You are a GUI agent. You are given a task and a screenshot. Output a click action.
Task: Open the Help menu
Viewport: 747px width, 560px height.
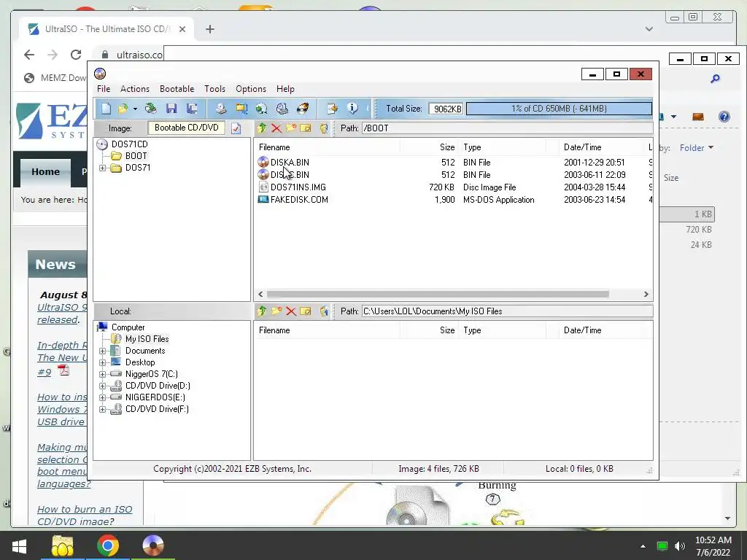(x=285, y=88)
